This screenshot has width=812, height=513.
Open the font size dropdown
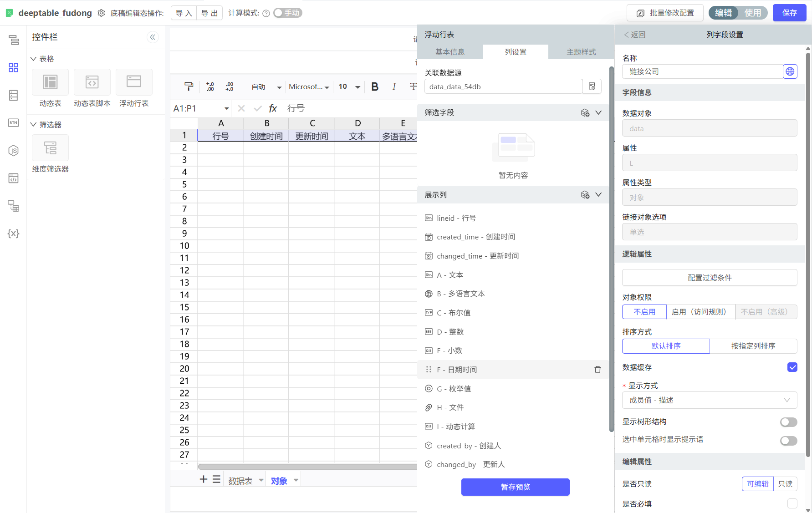click(357, 87)
